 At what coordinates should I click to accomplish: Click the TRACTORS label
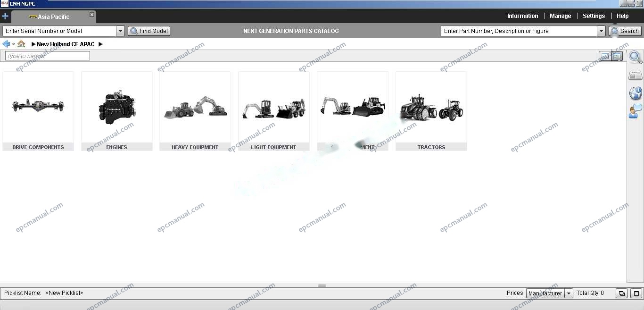pos(431,147)
